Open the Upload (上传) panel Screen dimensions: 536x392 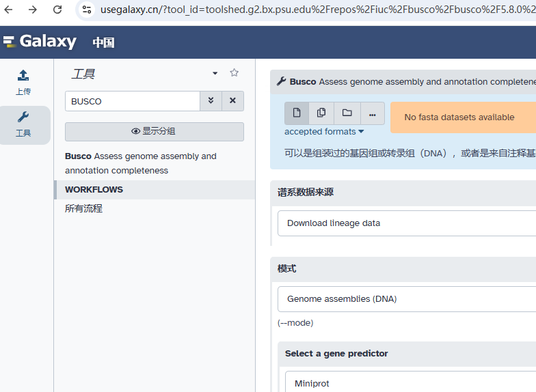(x=23, y=82)
